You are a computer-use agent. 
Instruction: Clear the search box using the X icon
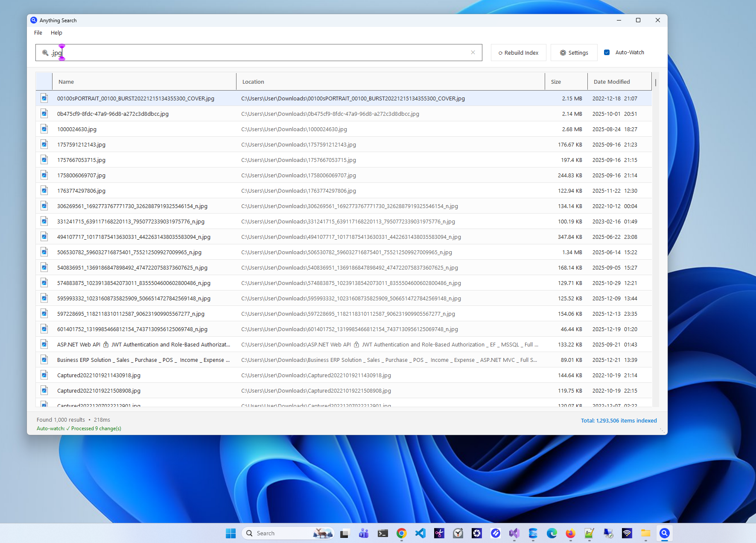(473, 52)
